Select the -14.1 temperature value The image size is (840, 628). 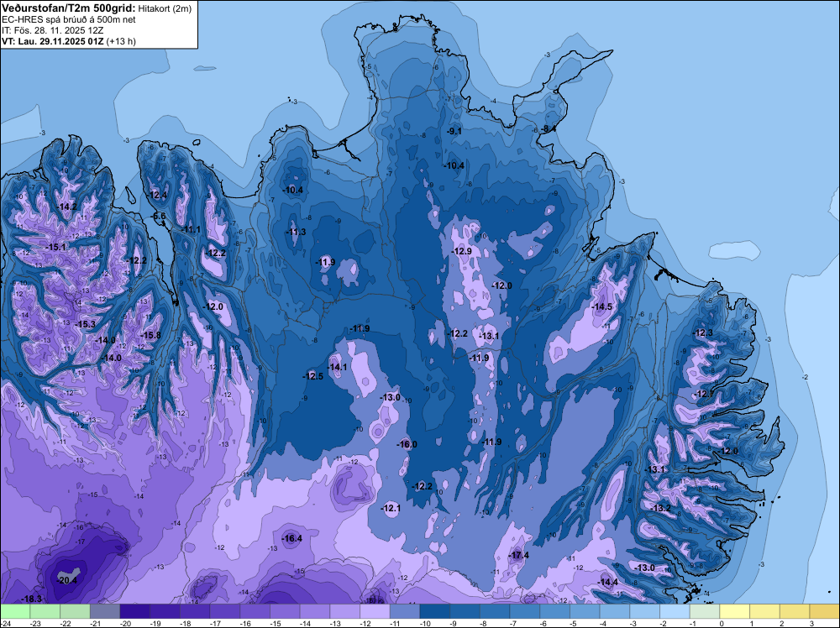coord(338,367)
